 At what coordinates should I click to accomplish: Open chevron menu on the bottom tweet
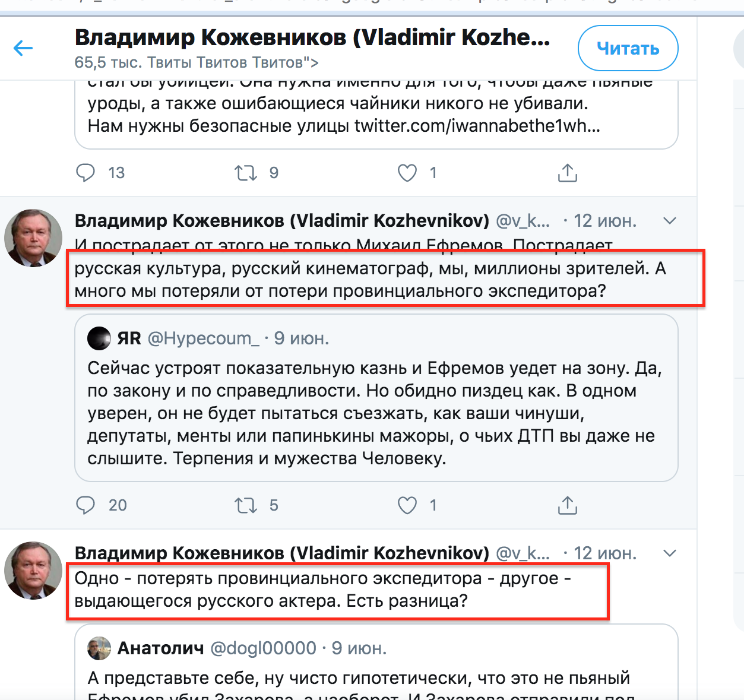[670, 553]
